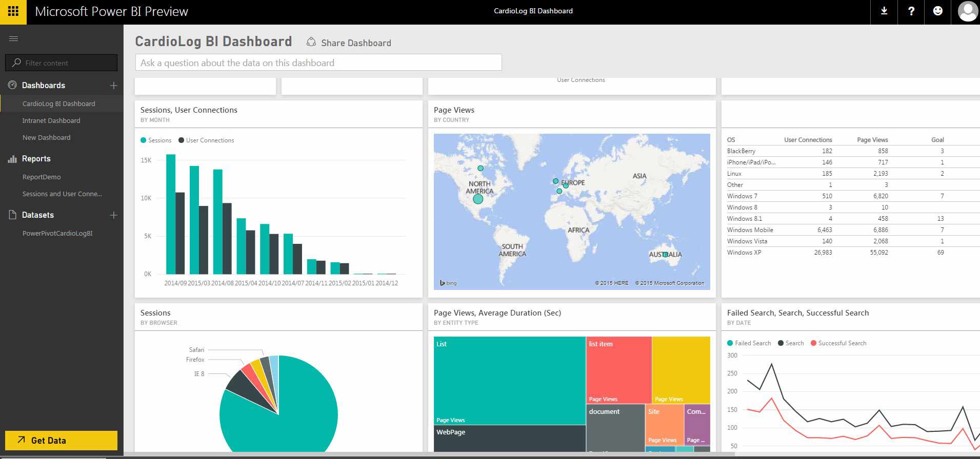
Task: Collapse the navigation pane hamburger icon
Action: (14, 38)
